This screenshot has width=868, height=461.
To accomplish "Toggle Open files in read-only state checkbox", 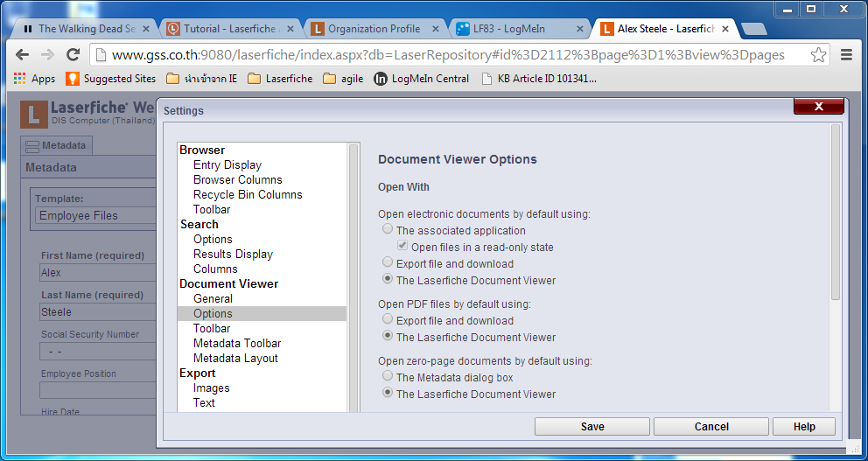I will click(402, 246).
